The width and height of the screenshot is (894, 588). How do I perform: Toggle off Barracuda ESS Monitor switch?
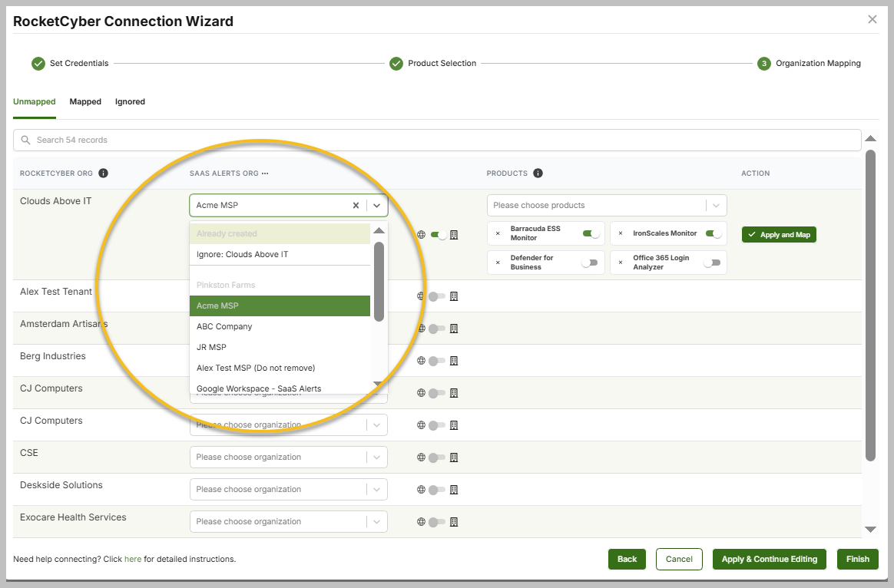point(590,233)
